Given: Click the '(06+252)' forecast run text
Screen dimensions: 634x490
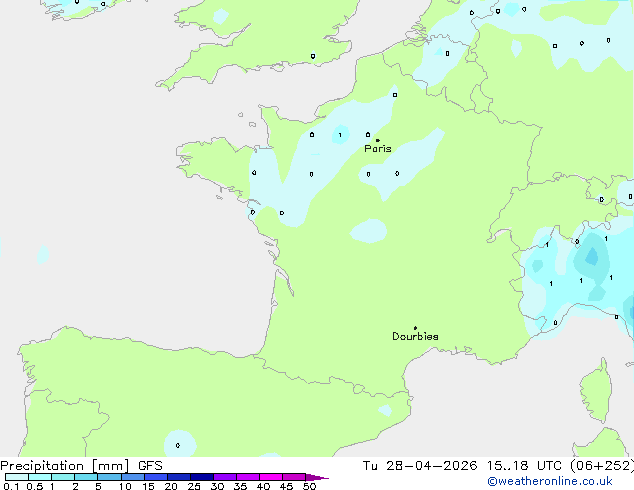Looking at the screenshot, I should [602, 466].
